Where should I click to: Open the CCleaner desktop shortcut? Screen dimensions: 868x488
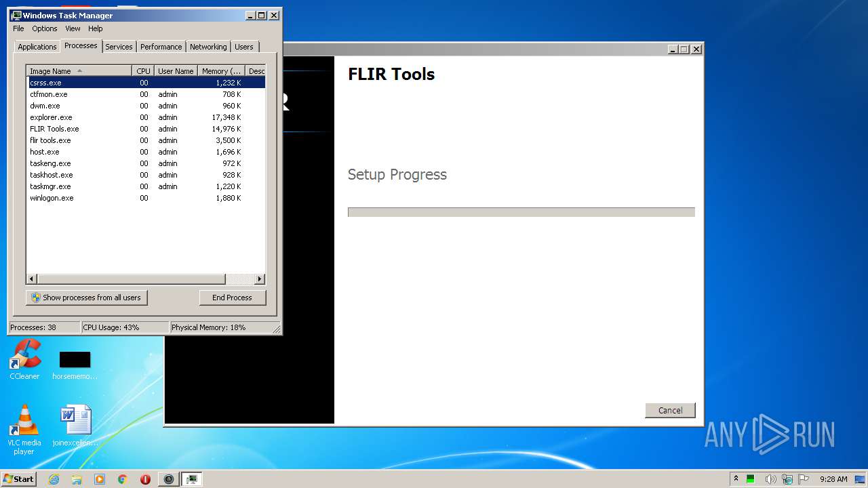coord(25,361)
